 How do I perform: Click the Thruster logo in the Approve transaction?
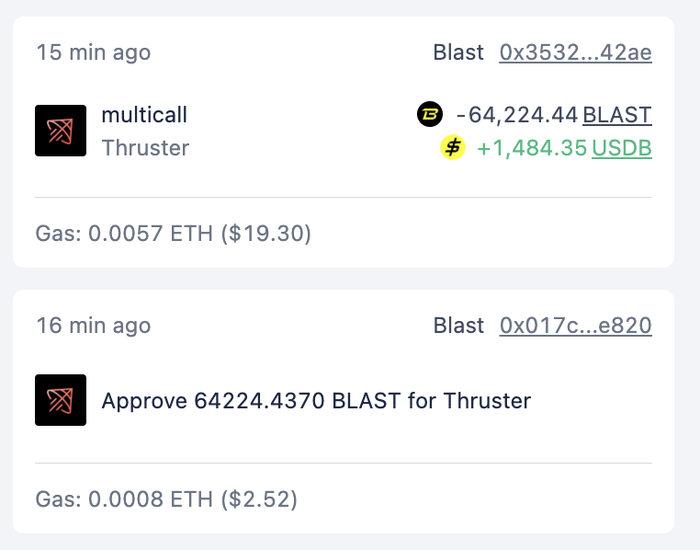[x=60, y=400]
